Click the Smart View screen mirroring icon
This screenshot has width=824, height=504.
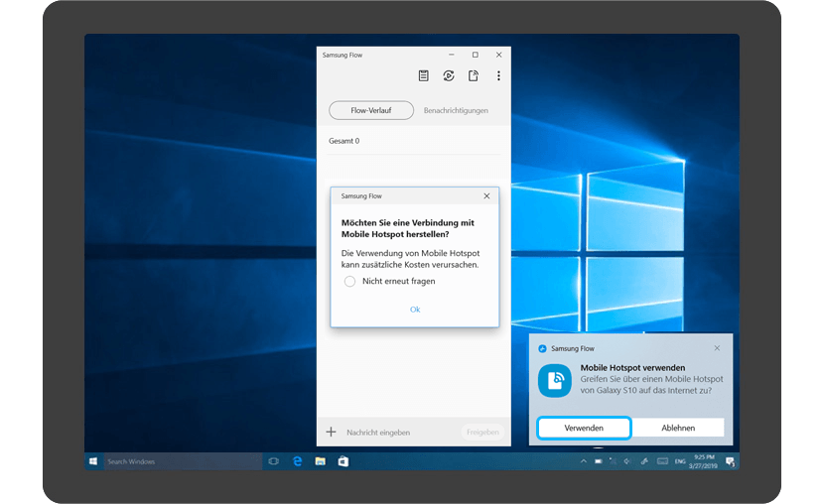449,76
